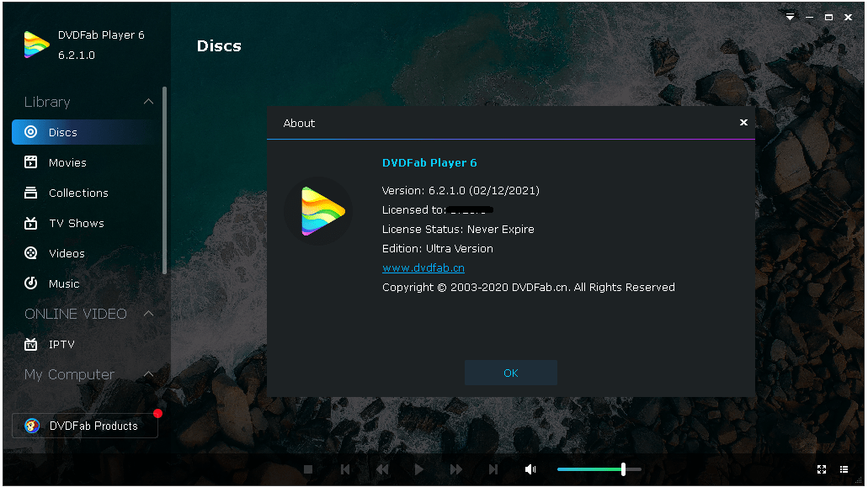Close the About dialog with X
The image size is (868, 487).
[x=743, y=122]
